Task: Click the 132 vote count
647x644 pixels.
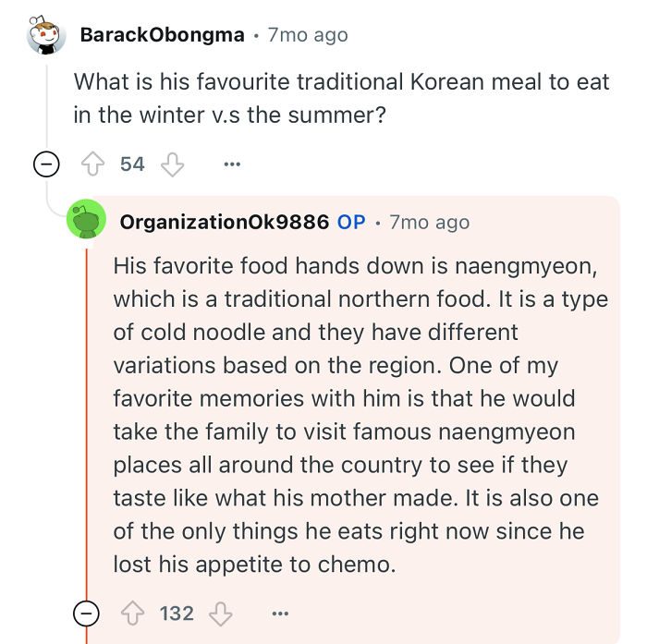Action: [x=176, y=614]
